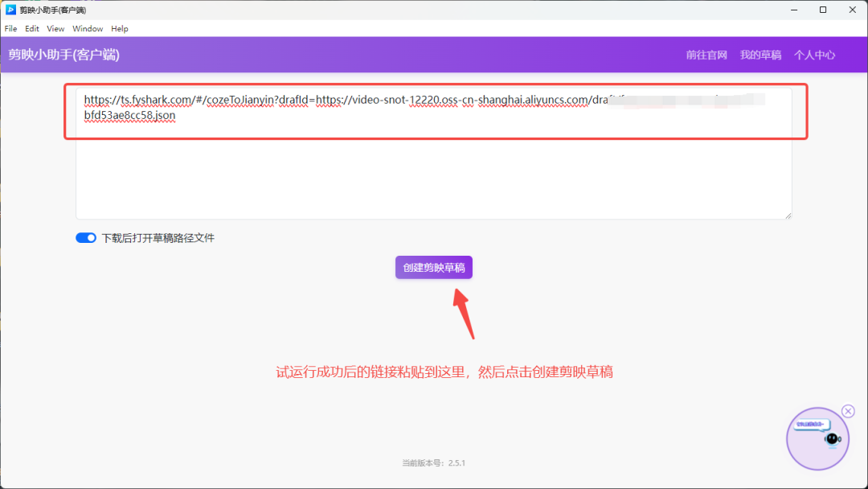Open the View menu

pyautogui.click(x=55, y=29)
